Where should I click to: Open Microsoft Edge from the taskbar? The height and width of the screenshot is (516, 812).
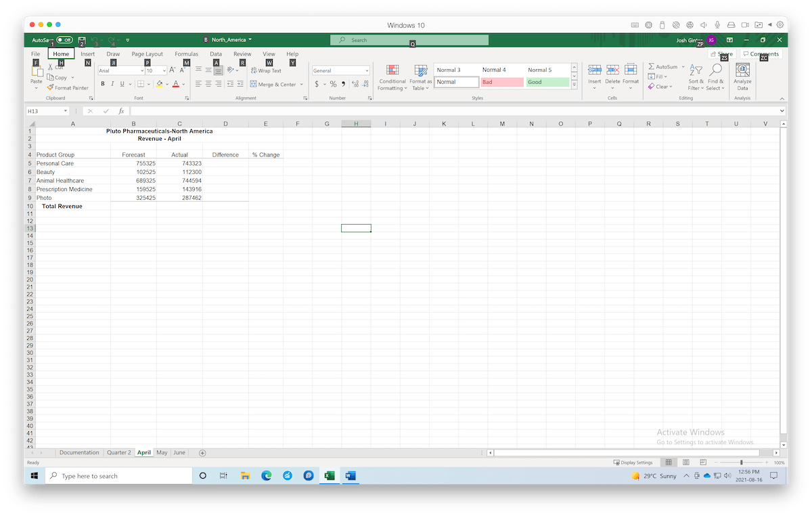[x=267, y=476]
